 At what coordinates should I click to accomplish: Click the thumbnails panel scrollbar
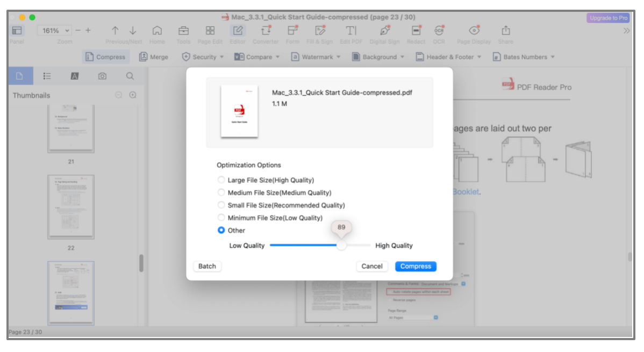(x=141, y=263)
